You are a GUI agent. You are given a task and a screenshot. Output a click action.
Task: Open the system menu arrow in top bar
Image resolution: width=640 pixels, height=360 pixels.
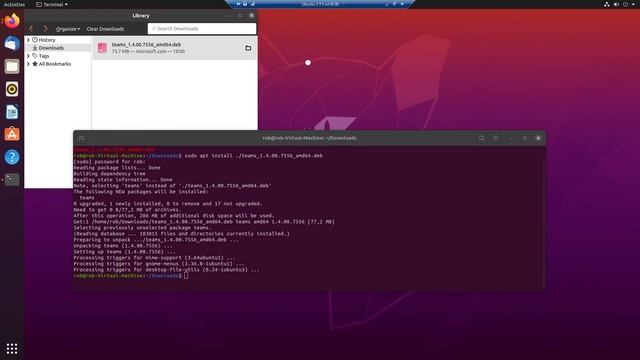(x=633, y=4)
